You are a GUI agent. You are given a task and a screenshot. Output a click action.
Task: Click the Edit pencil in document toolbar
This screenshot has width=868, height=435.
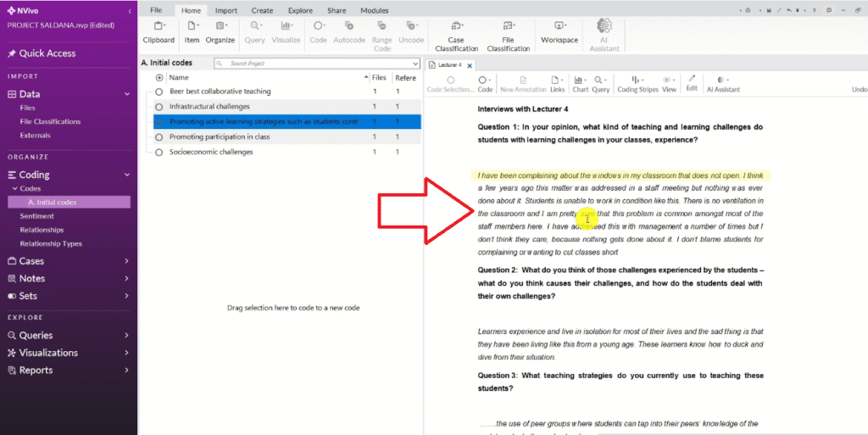pos(692,81)
